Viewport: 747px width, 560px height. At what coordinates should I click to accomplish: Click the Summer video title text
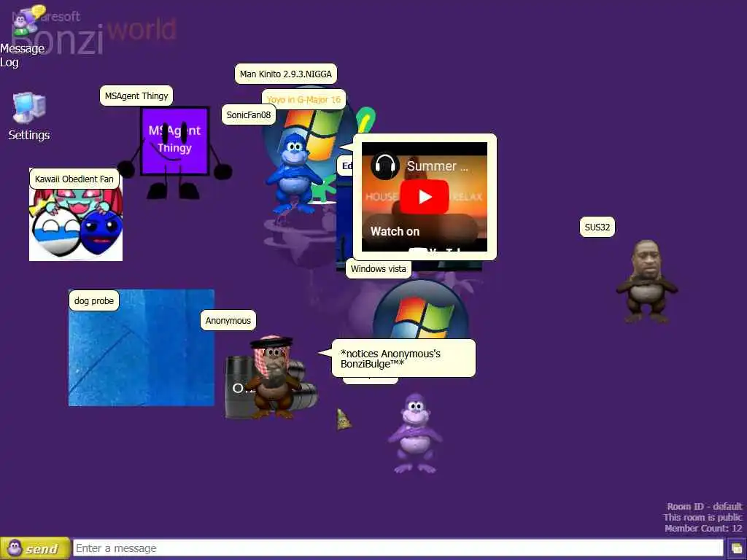pyautogui.click(x=437, y=166)
